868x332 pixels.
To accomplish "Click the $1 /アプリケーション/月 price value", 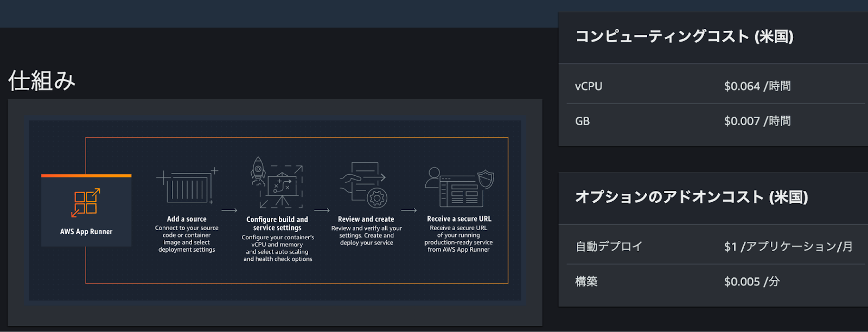I will [788, 246].
